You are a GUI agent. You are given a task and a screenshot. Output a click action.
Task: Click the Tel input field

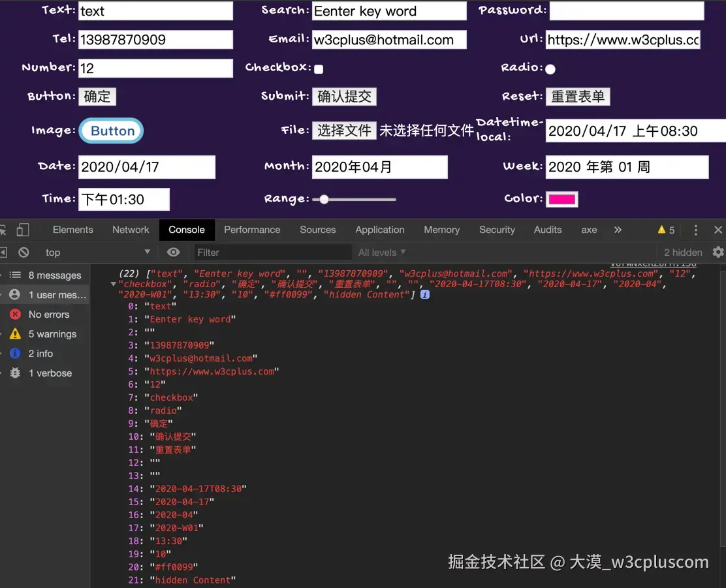(155, 39)
